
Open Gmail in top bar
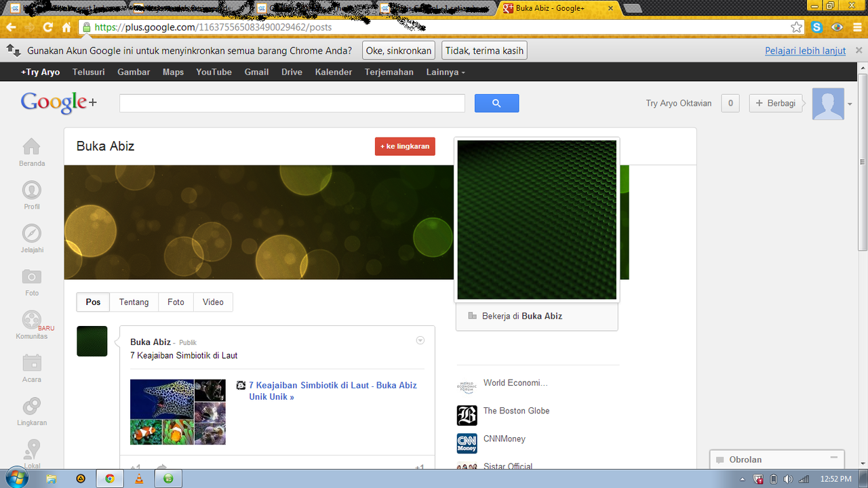click(x=256, y=72)
